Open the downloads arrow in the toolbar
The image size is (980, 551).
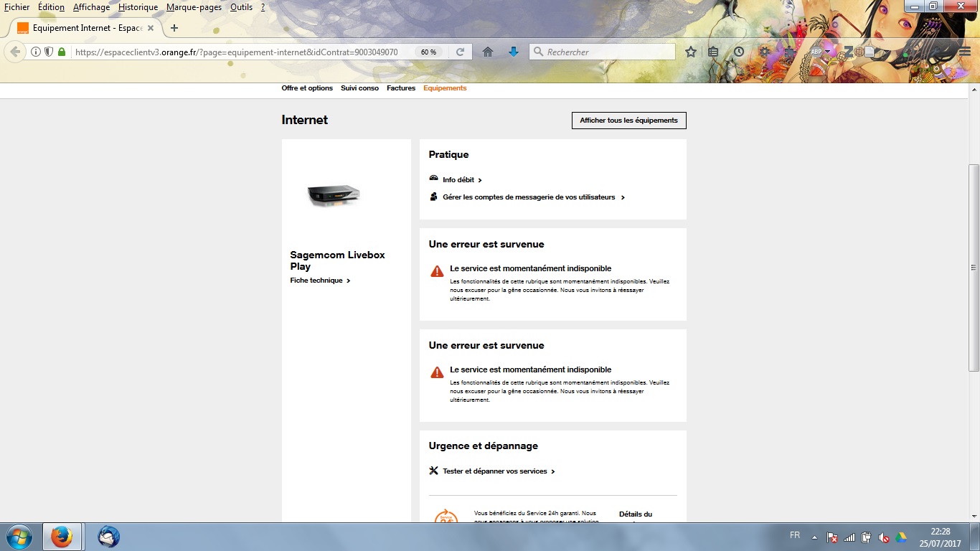514,52
